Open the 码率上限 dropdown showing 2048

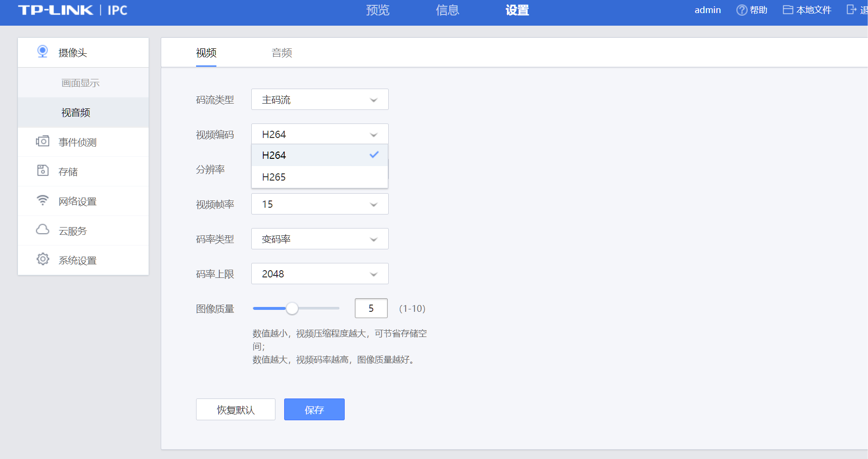pyautogui.click(x=320, y=274)
